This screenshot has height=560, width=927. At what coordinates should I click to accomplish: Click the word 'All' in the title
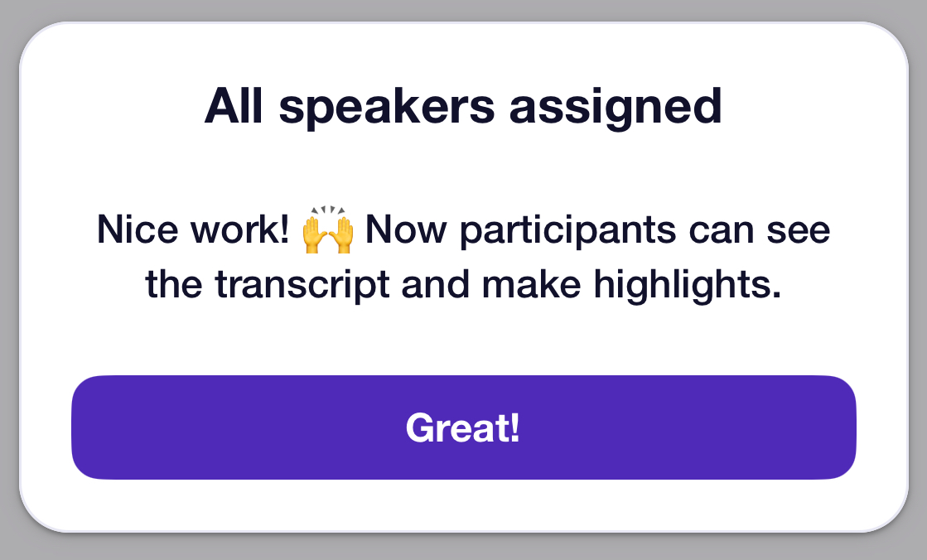(x=233, y=106)
